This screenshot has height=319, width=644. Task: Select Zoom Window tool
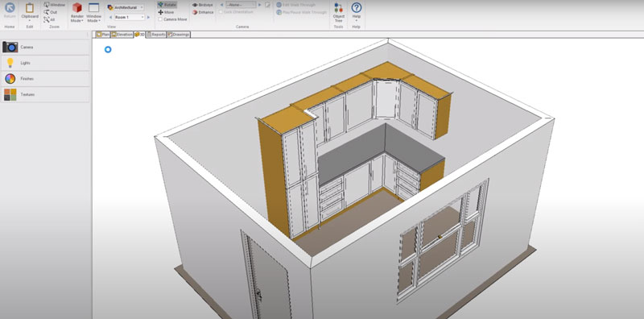(54, 5)
